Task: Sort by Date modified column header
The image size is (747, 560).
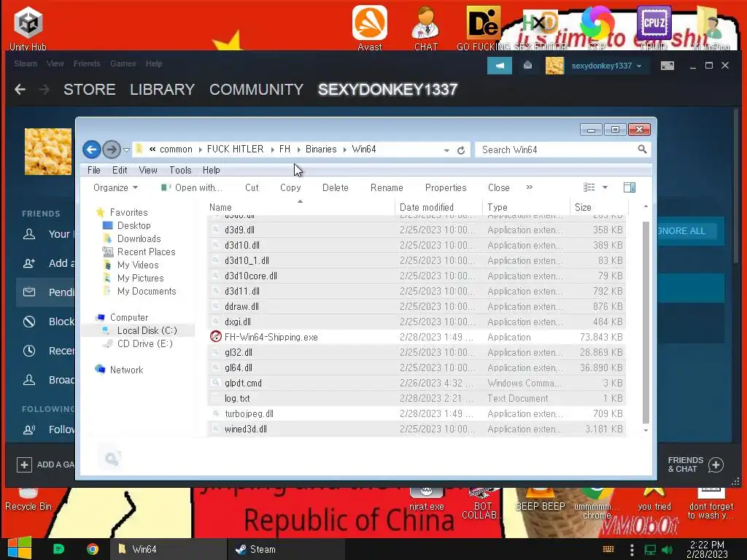Action: pos(438,207)
